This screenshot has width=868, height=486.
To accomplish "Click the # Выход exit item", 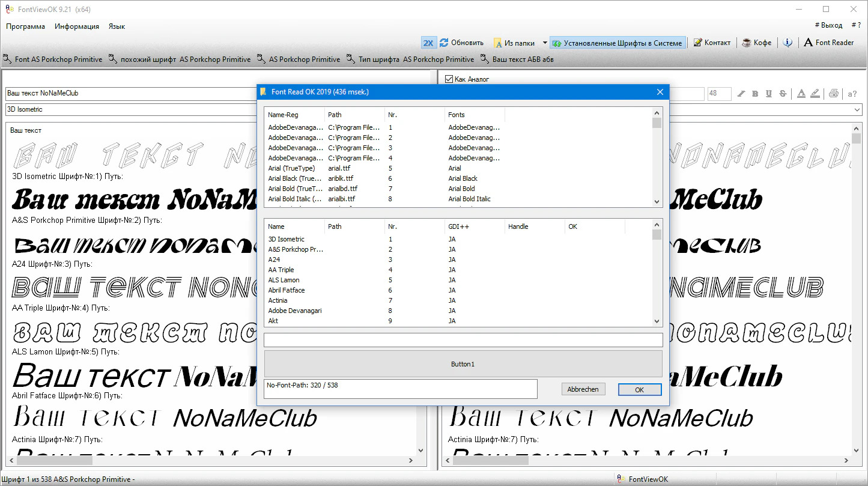I will pyautogui.click(x=829, y=25).
